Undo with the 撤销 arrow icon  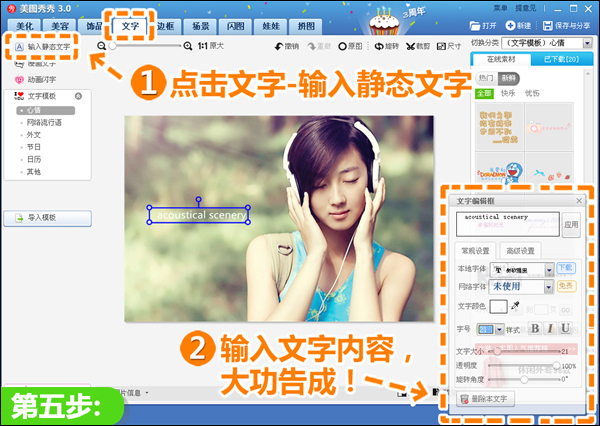click(x=287, y=46)
